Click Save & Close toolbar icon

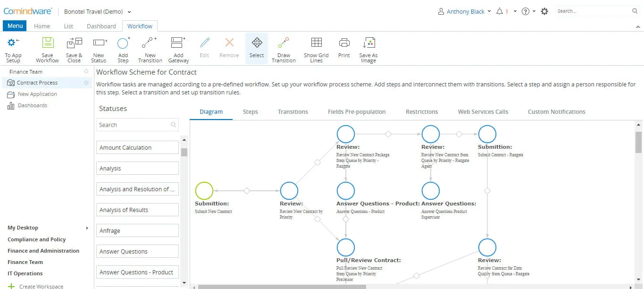pos(74,43)
